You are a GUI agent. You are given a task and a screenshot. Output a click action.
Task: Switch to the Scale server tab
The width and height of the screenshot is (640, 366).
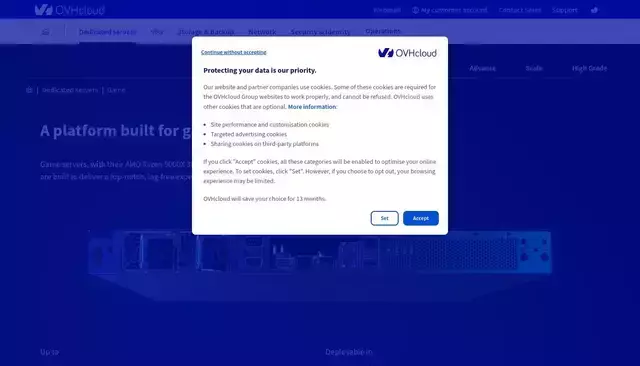coord(534,68)
